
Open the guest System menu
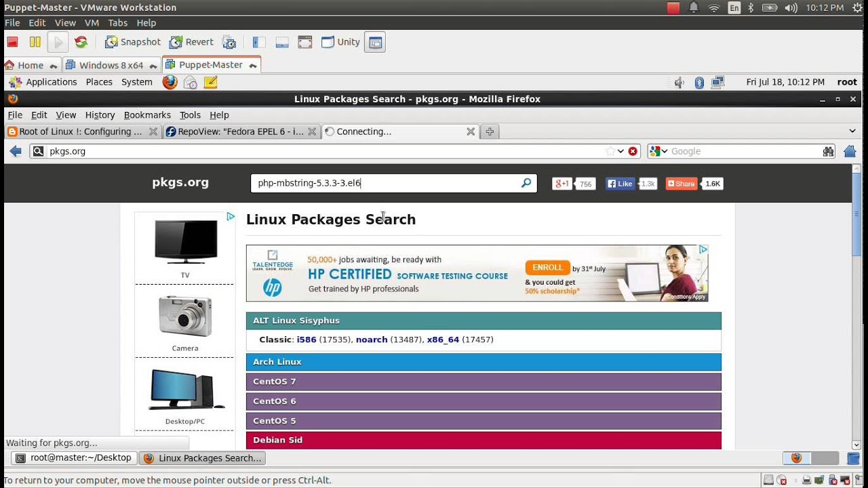click(137, 82)
